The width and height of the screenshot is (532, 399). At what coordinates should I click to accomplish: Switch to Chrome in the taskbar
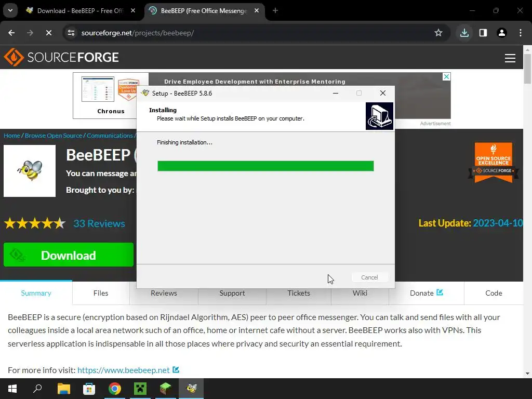115,389
